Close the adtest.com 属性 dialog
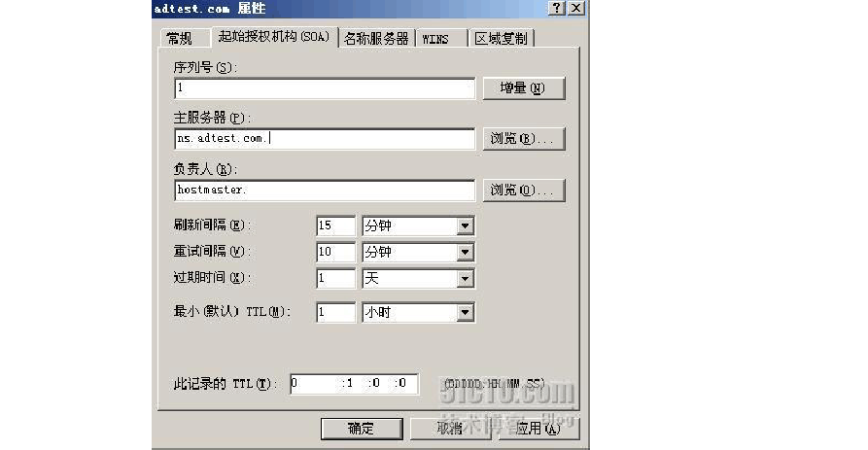 pos(576,8)
